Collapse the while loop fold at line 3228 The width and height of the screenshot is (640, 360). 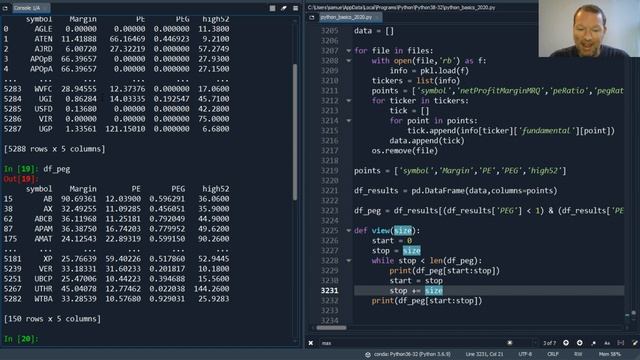pos(349,261)
